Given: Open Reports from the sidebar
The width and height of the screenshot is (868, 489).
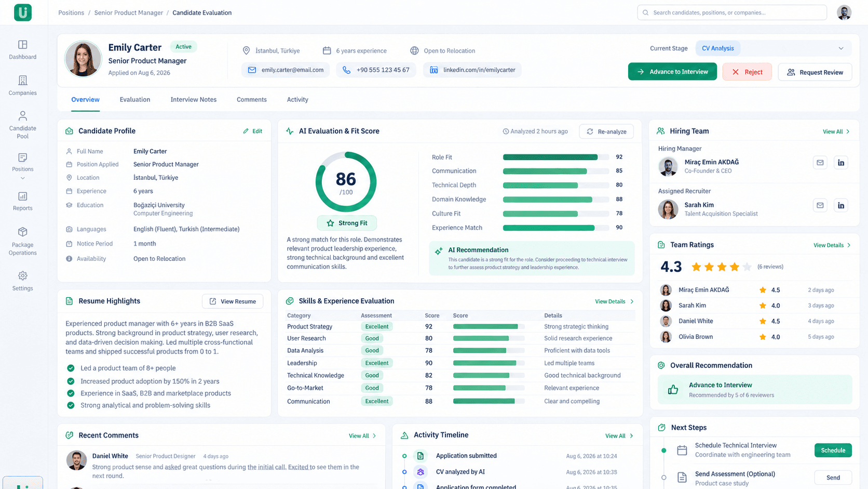Looking at the screenshot, I should coord(23,202).
